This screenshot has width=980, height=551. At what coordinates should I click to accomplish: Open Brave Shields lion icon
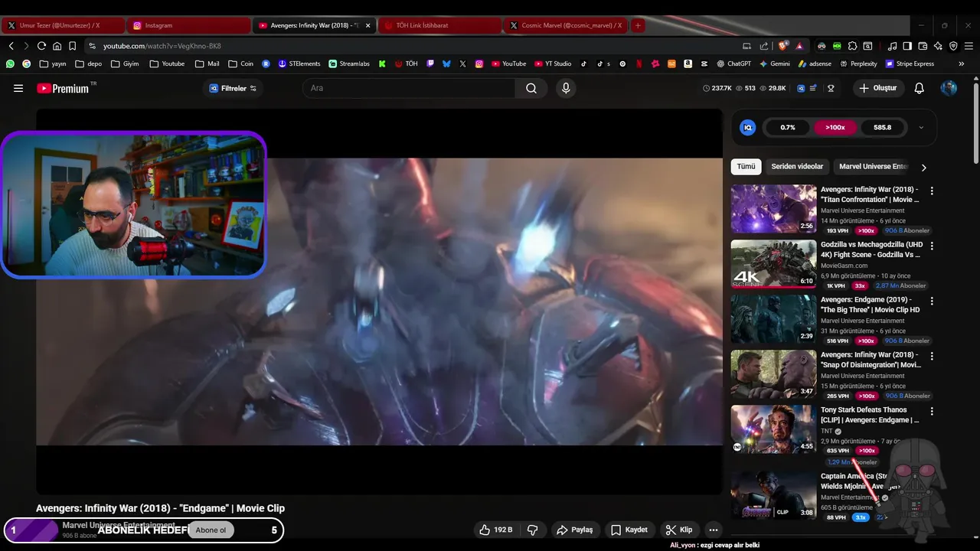pos(782,46)
